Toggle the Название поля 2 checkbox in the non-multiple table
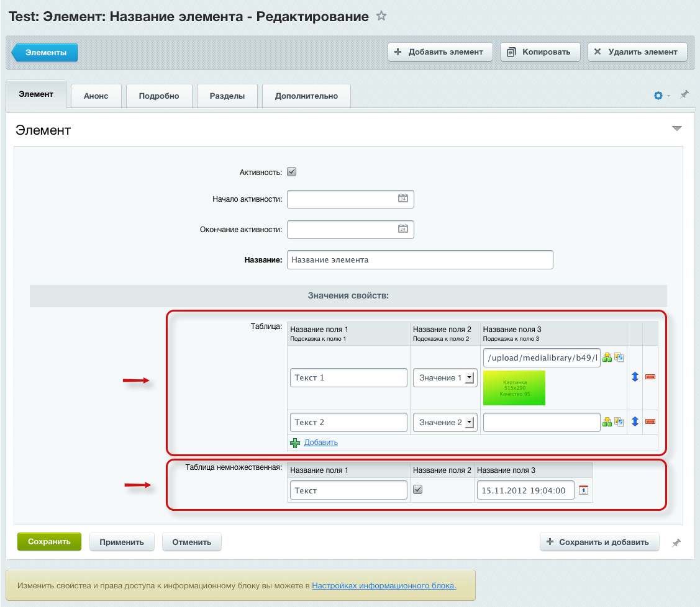This screenshot has width=700, height=607. 418,489
